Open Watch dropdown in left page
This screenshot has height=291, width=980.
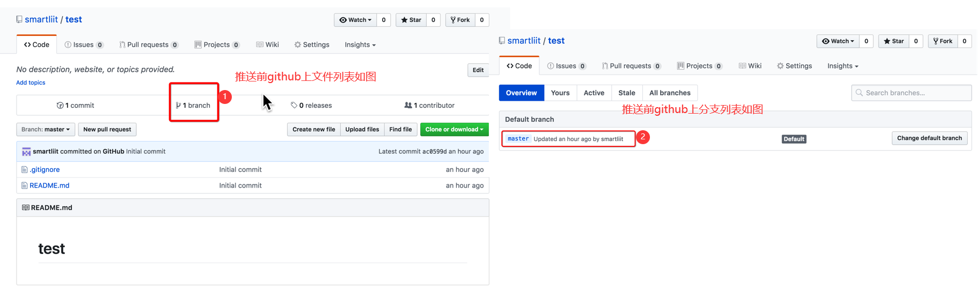click(x=355, y=20)
